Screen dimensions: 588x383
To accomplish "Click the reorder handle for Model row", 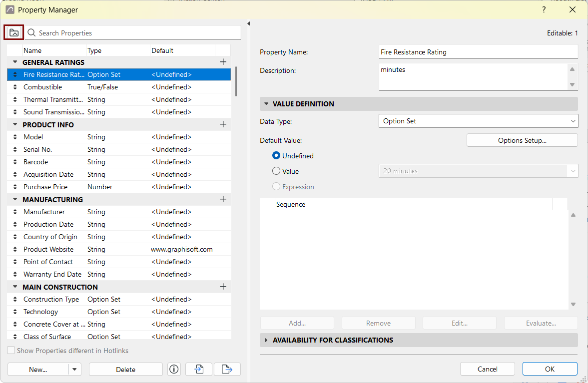I will click(x=15, y=137).
